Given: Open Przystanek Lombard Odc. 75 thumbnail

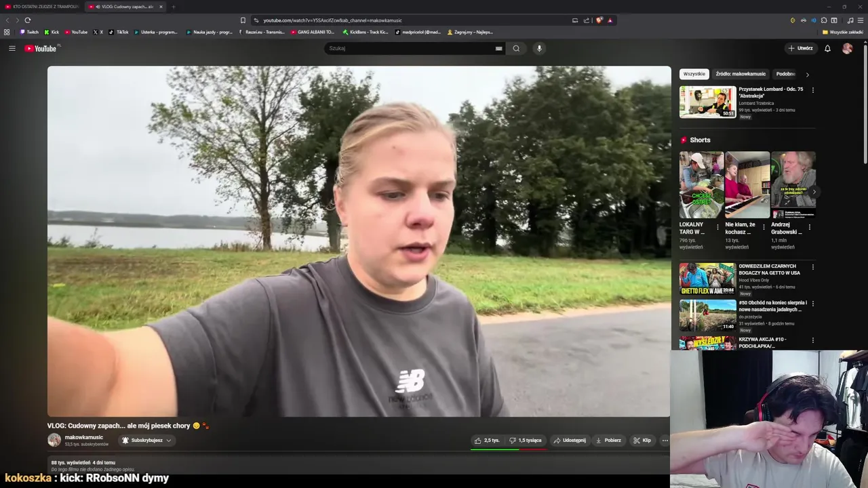Looking at the screenshot, I should 707,102.
